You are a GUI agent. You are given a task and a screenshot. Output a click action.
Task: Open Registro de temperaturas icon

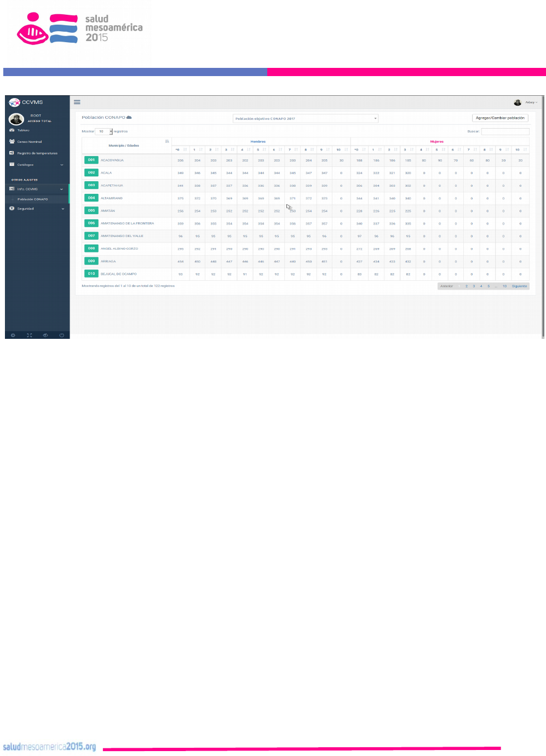(x=12, y=153)
